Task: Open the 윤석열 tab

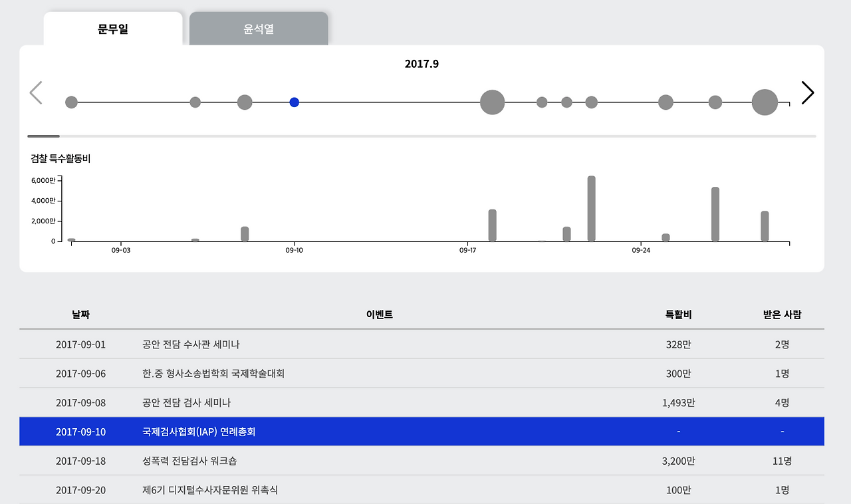Action: pos(259,29)
